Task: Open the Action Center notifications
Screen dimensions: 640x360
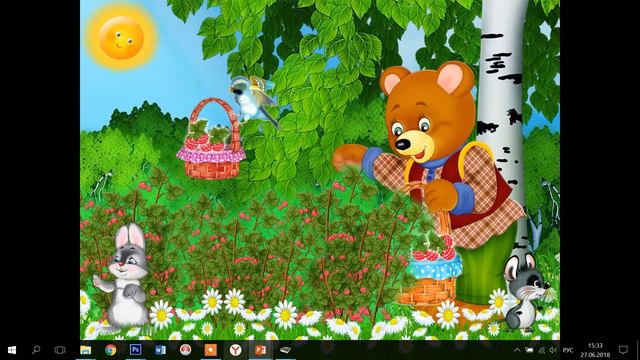Action: coord(623,350)
